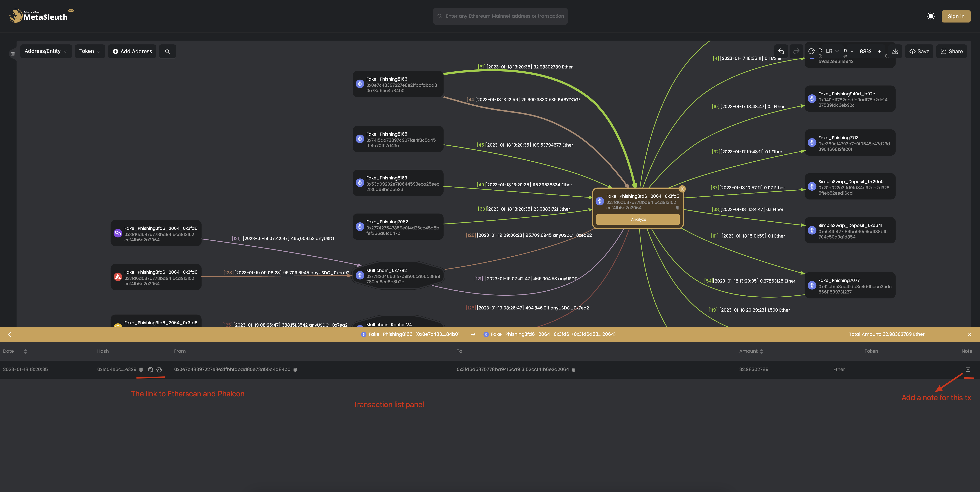Toggle the light/dark theme sun icon
This screenshot has height=492, width=980.
click(x=931, y=16)
